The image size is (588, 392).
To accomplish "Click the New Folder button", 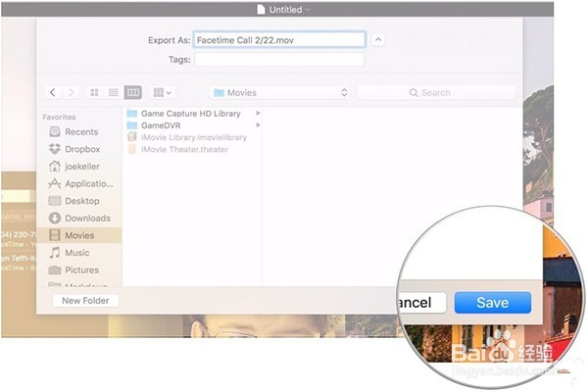I will click(x=85, y=301).
